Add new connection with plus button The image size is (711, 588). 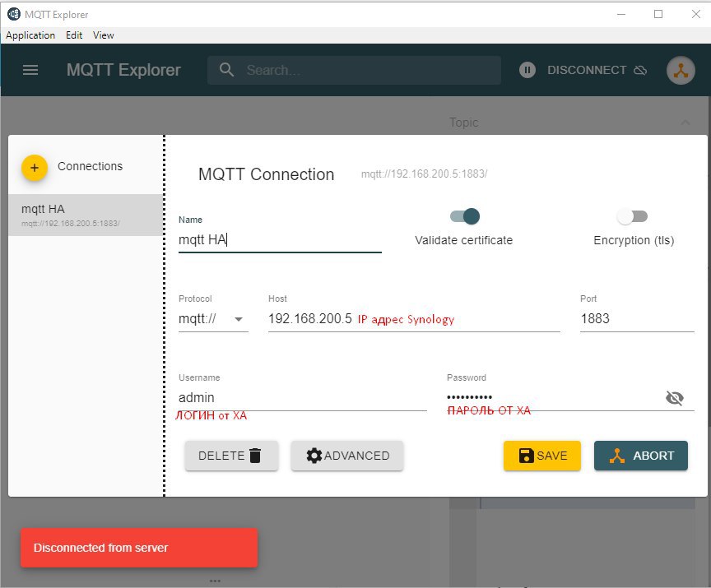pos(35,168)
